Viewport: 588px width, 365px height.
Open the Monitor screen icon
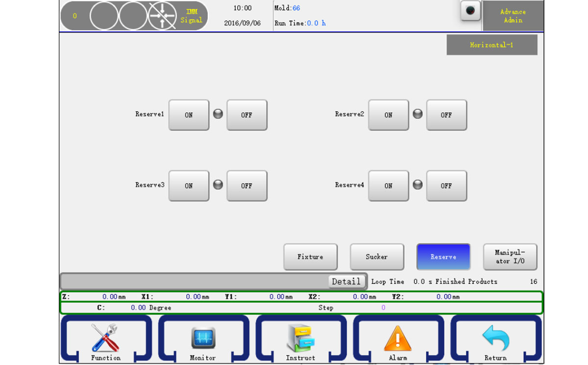pos(203,339)
